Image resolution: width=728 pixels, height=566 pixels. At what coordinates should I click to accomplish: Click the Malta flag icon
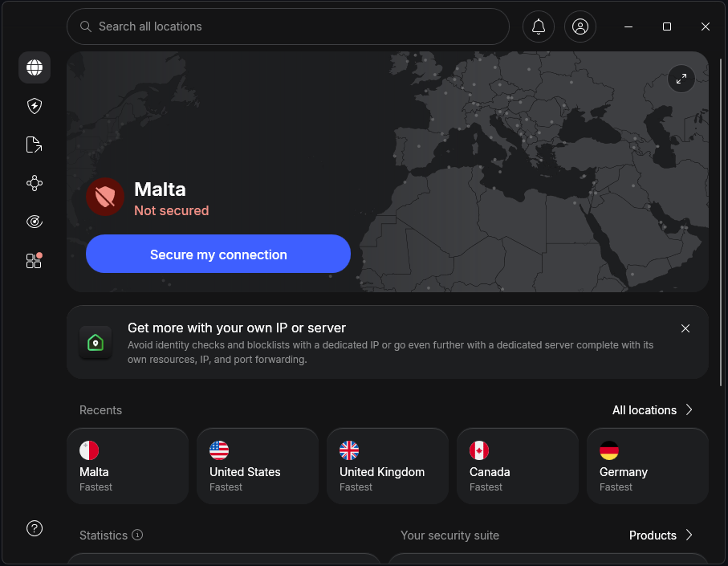(89, 450)
